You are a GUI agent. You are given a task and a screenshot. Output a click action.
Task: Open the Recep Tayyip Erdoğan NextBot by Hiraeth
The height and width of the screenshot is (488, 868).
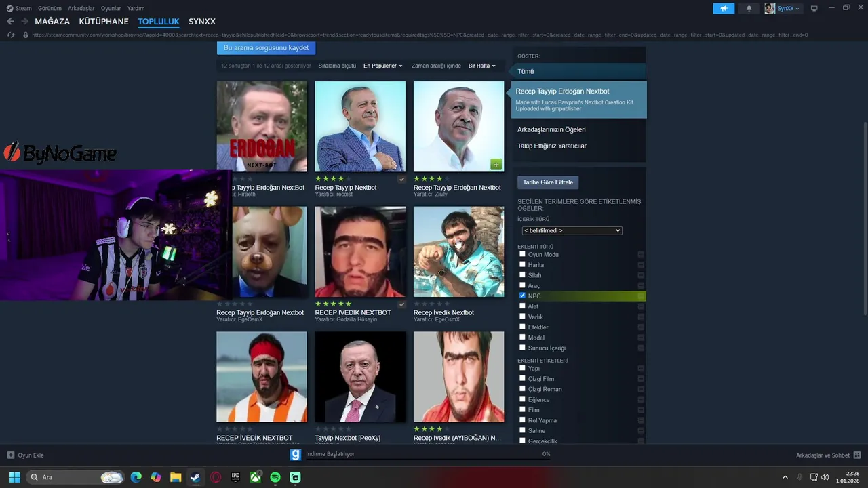pos(262,127)
